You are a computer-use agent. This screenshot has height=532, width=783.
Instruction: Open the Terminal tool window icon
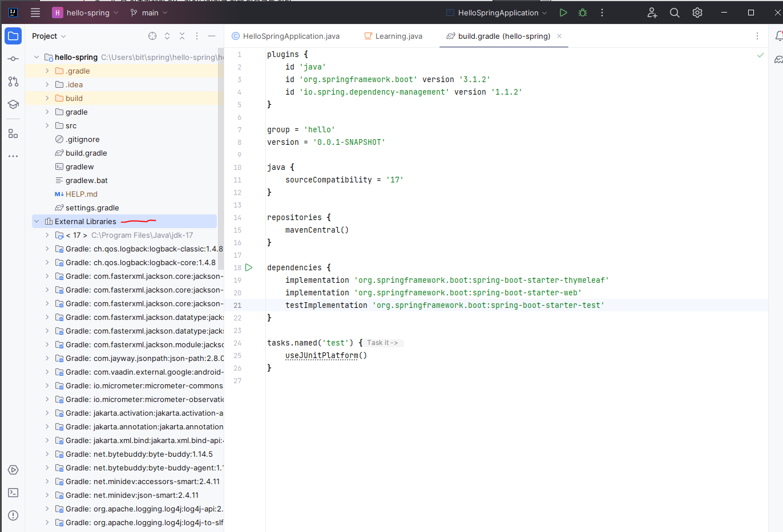[13, 493]
